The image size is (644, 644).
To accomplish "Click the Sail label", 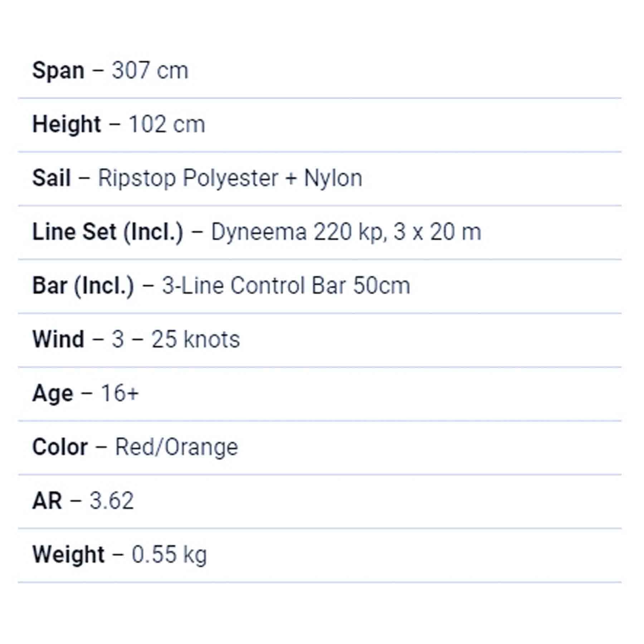I will (52, 178).
